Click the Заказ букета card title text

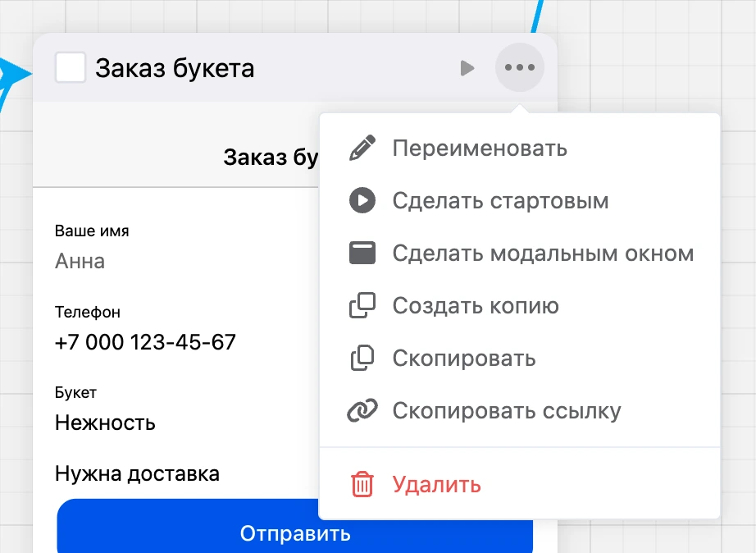pyautogui.click(x=175, y=68)
